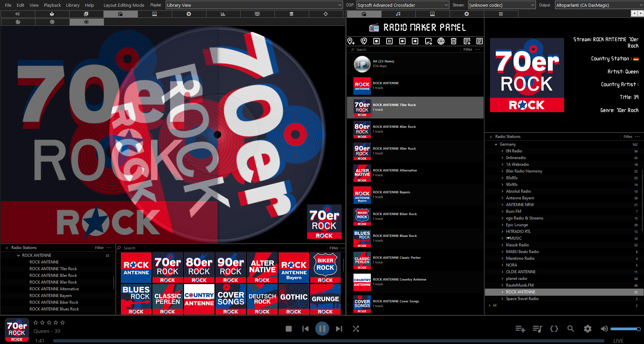The image size is (644, 344).
Task: Click the BIKER ROCK station thumbnail in grid
Action: (325, 268)
